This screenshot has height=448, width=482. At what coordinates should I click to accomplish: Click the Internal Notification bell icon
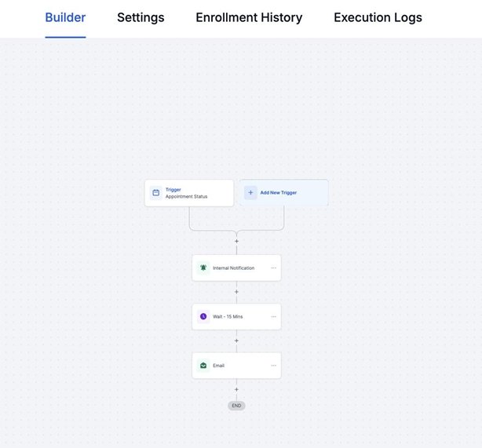tap(203, 268)
